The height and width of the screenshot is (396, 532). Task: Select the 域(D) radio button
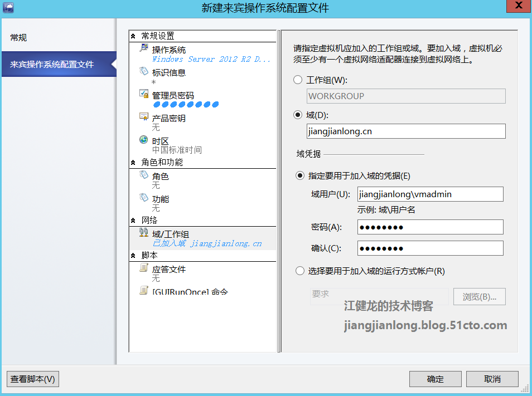(x=298, y=115)
